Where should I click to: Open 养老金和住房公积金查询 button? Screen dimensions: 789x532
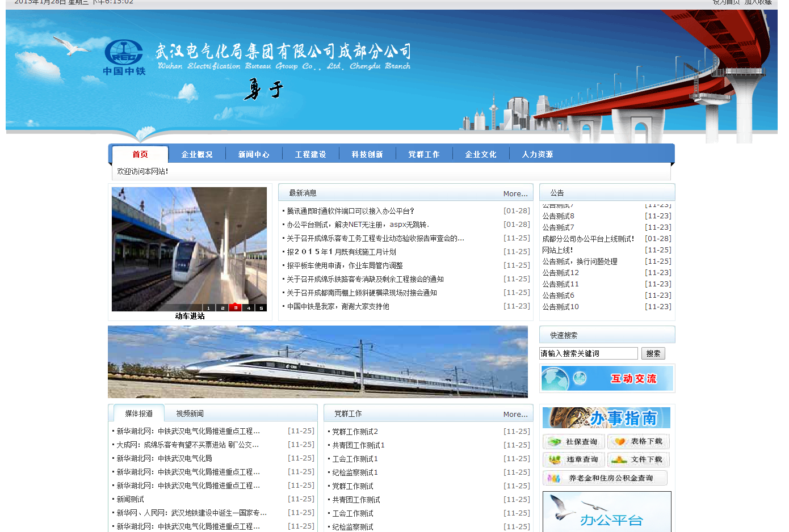point(605,478)
